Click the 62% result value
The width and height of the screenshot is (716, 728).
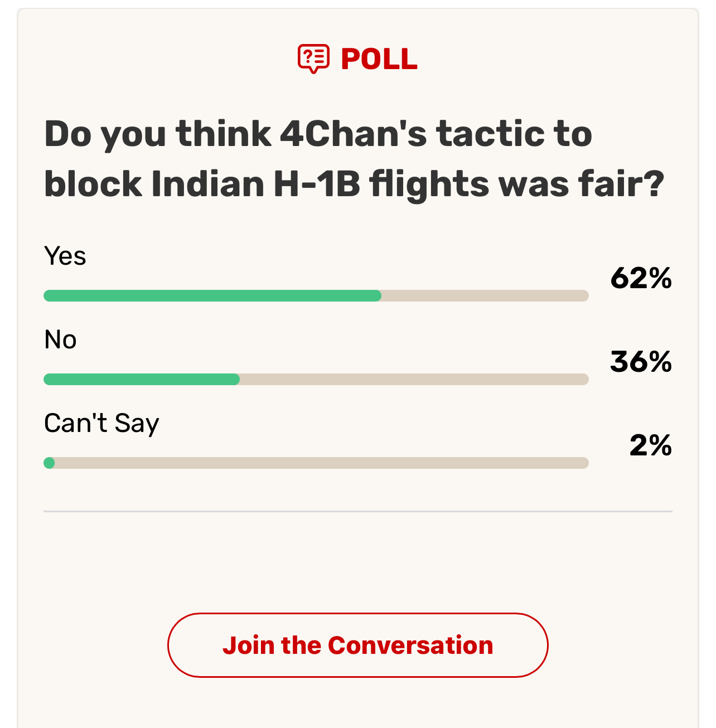pyautogui.click(x=641, y=278)
